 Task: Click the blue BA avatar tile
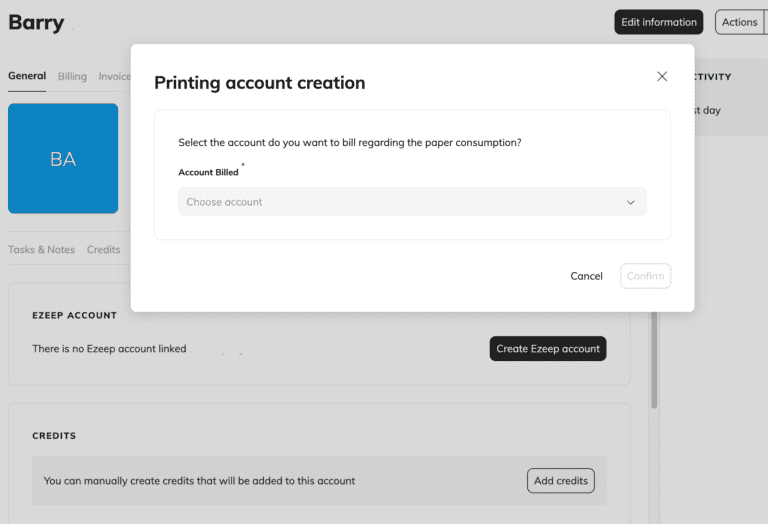pos(63,159)
